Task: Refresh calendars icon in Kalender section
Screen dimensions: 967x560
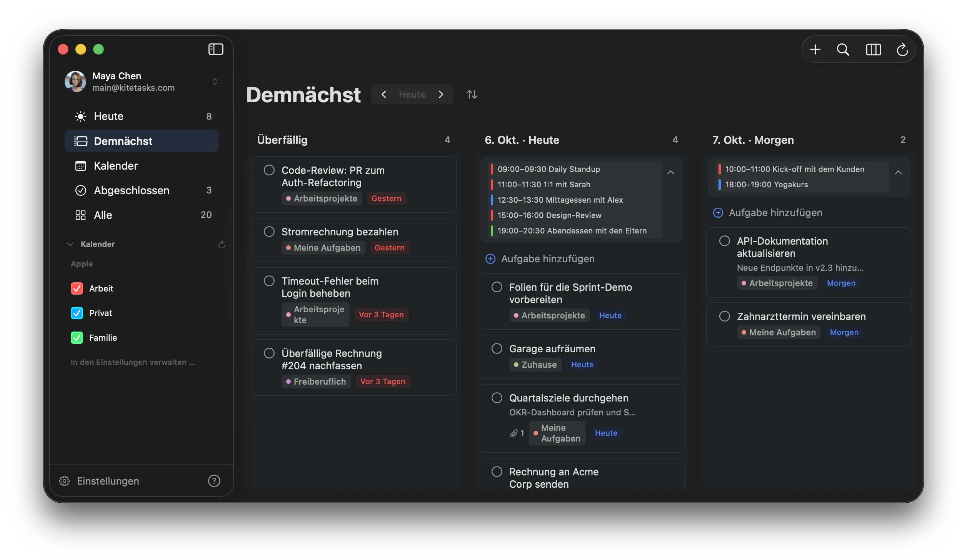Action: click(222, 244)
